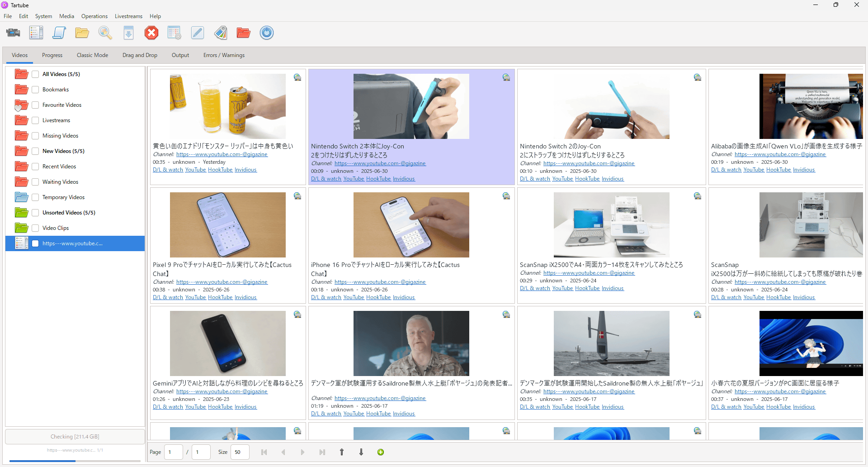Switch to the Progress tab
This screenshot has height=467, width=868.
(x=52, y=55)
